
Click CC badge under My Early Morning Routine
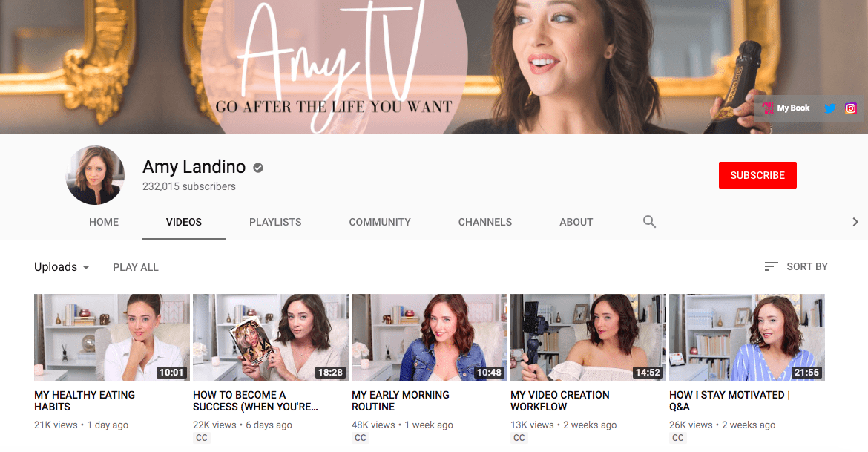[361, 438]
